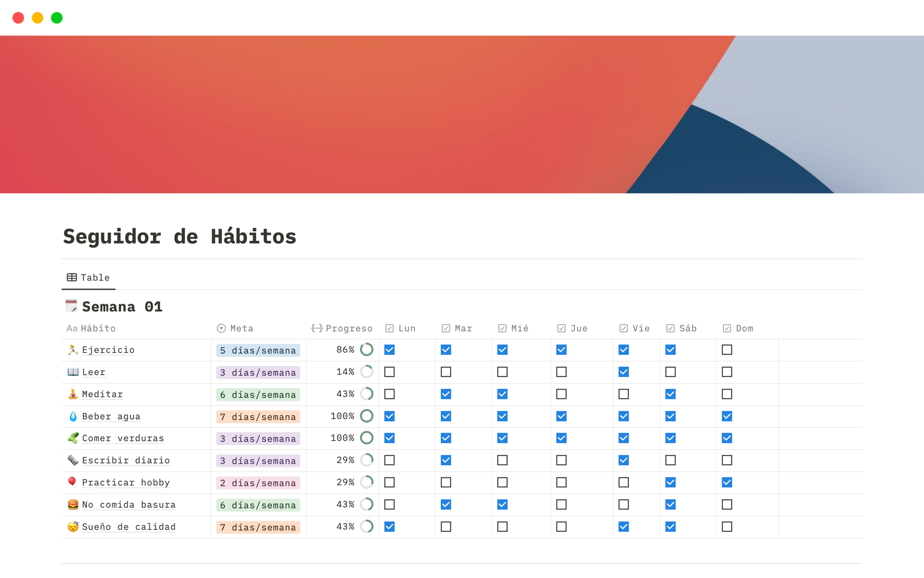The height and width of the screenshot is (578, 924).
Task: Click the 86% progress ring for Ejercicio
Action: pos(367,350)
